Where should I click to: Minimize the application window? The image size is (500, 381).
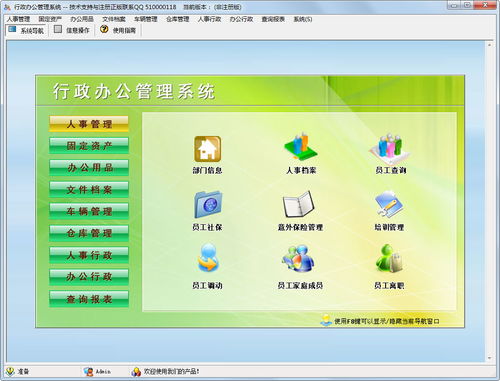453,5
